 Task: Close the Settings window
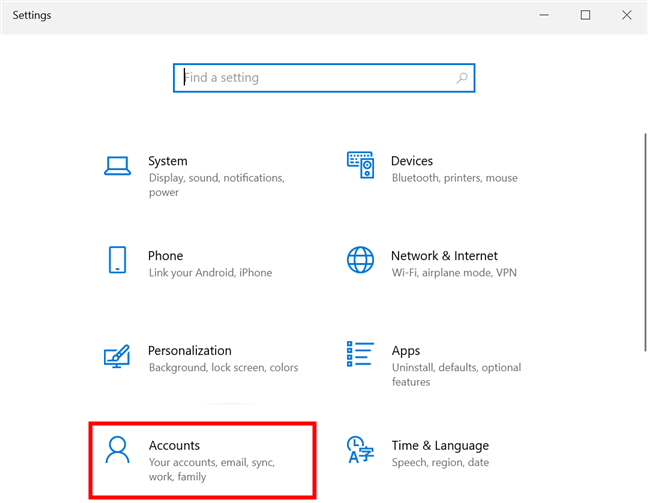(x=627, y=15)
